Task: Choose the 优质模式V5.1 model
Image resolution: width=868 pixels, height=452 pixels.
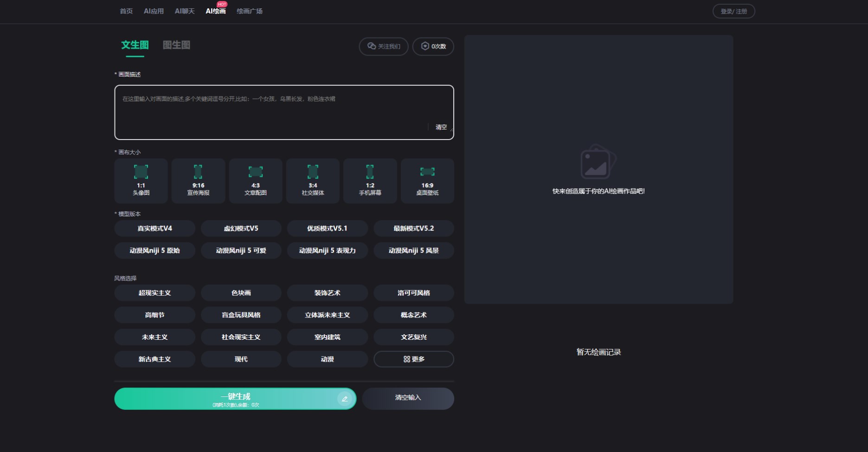Action: click(327, 229)
